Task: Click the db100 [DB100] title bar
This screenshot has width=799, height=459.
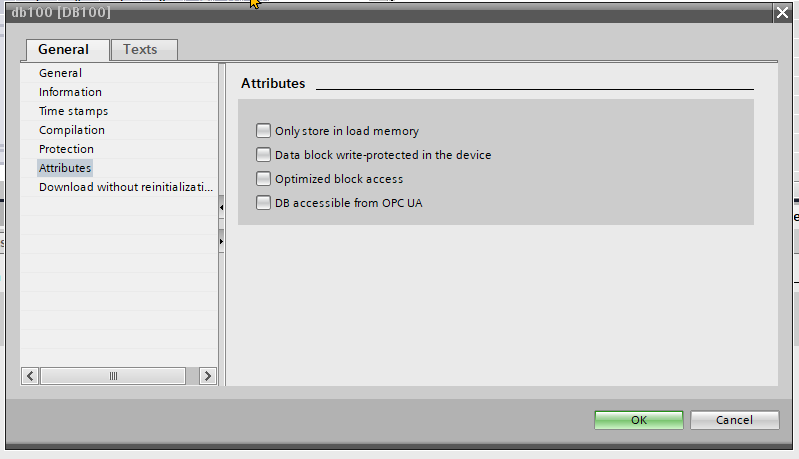Action: pos(390,13)
